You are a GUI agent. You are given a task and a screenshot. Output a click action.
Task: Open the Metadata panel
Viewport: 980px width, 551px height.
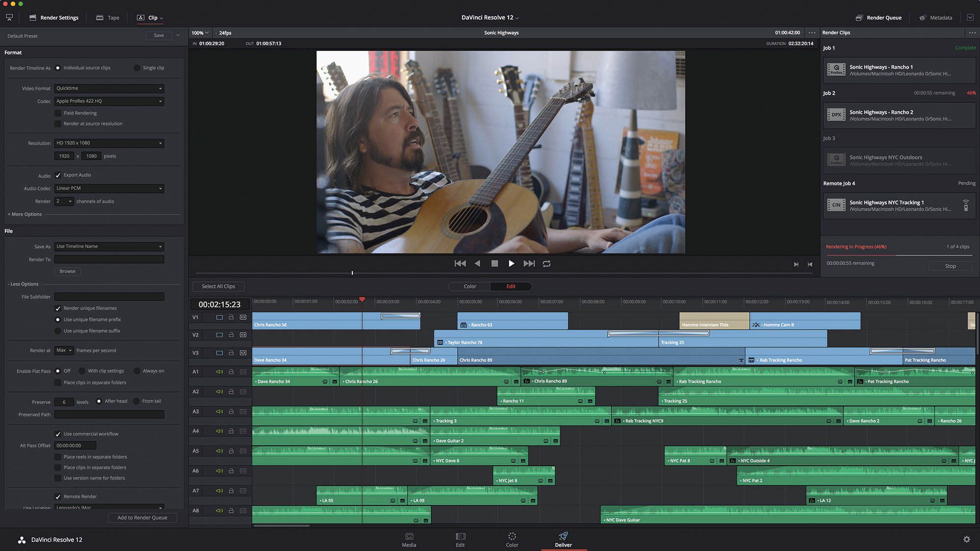click(x=935, y=17)
